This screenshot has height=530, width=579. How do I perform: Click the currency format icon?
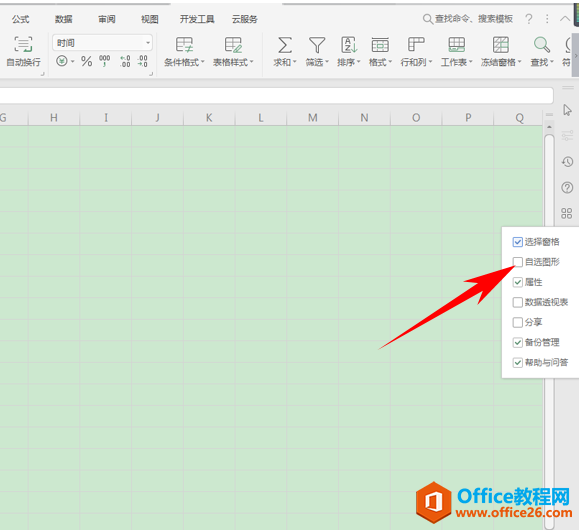pyautogui.click(x=62, y=61)
